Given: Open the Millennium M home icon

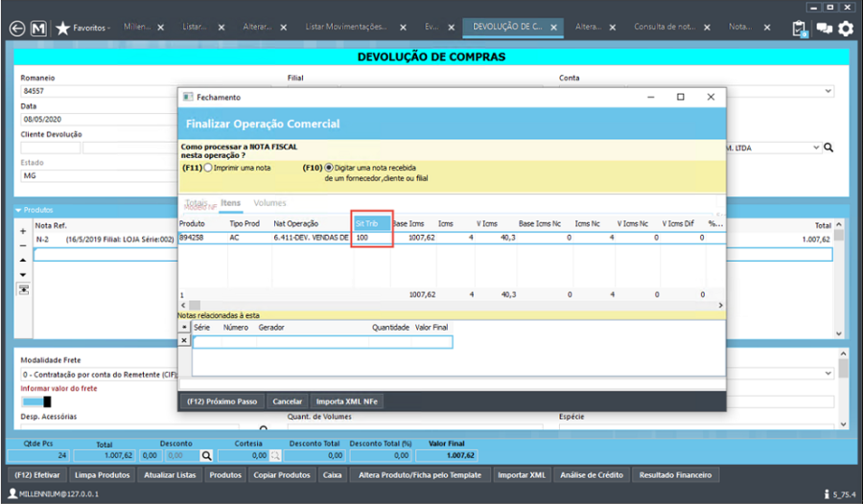Looking at the screenshot, I should coord(38,29).
